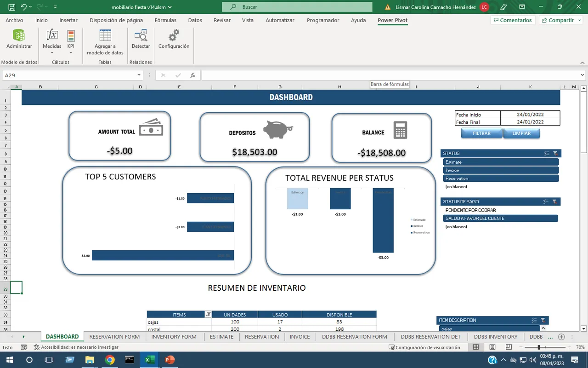Open the INVENTORY FORM sheet

point(174,337)
